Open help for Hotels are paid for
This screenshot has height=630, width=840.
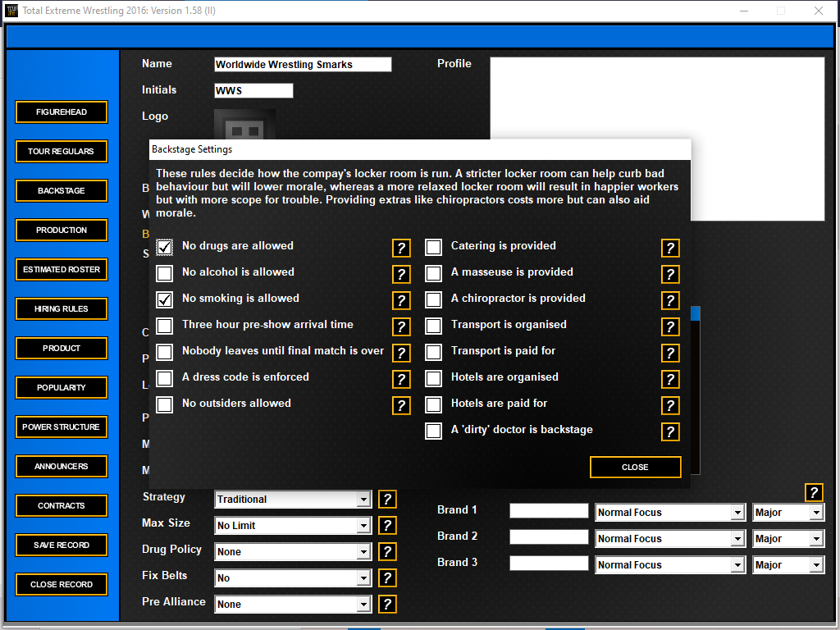[x=670, y=405]
